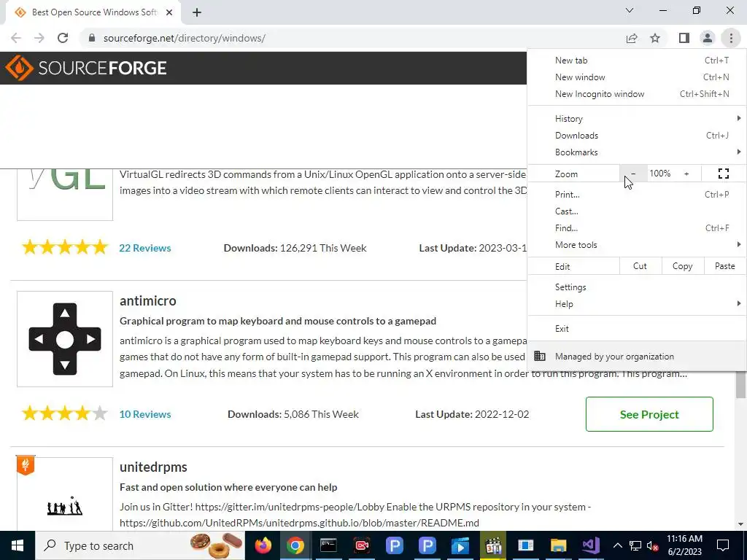747x560 pixels.
Task: Open the unitedrpms project title
Action: tap(153, 467)
